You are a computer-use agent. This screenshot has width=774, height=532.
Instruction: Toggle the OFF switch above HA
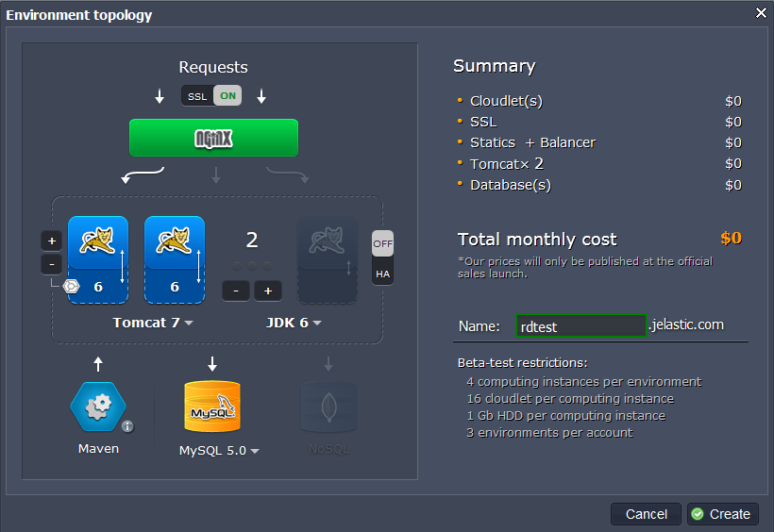[x=382, y=243]
